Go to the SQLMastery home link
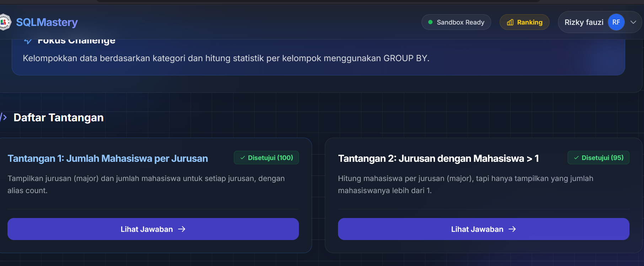This screenshot has height=266, width=644. [x=47, y=22]
